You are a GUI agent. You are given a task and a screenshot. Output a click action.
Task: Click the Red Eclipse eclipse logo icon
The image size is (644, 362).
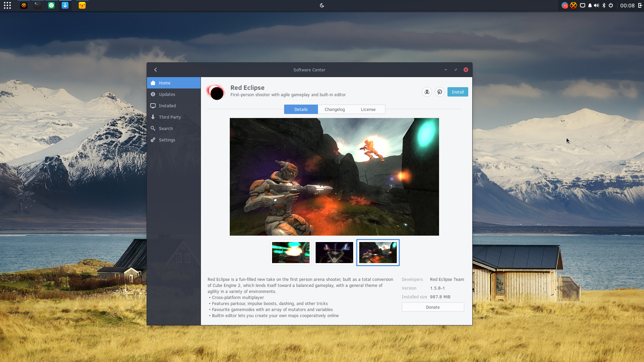point(216,92)
